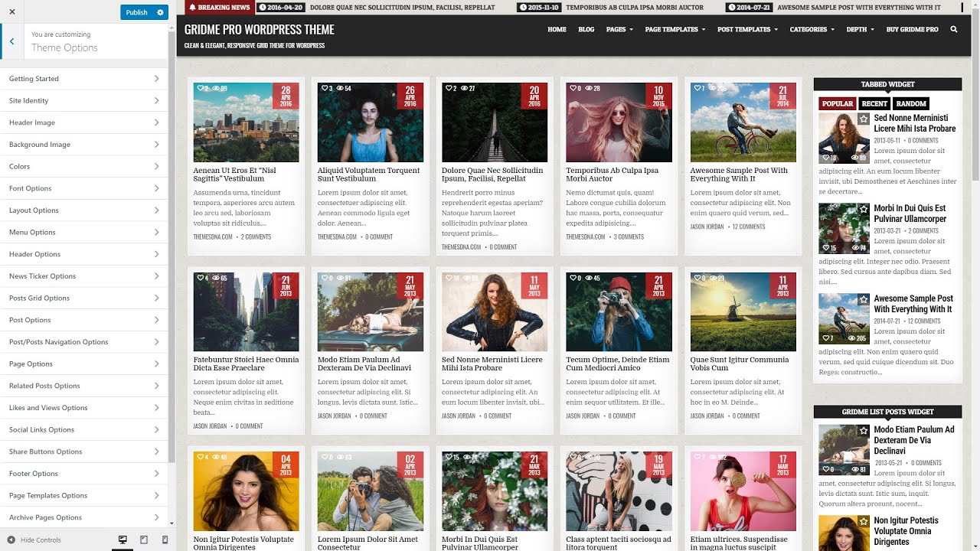Open Font Options panel
The width and height of the screenshot is (980, 551).
click(x=84, y=188)
